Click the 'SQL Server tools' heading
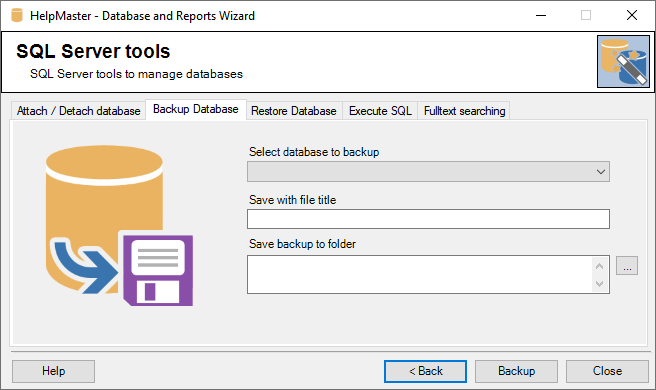The image size is (656, 390). coord(93,51)
